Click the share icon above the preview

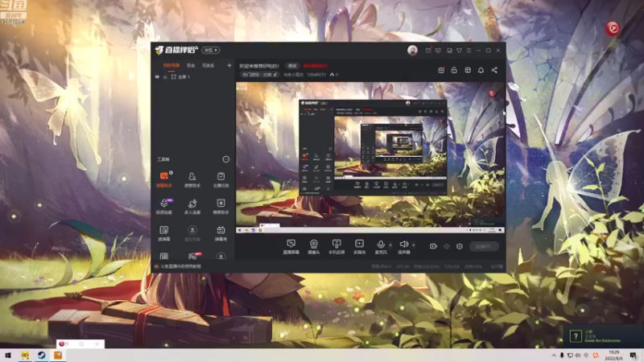pos(494,70)
